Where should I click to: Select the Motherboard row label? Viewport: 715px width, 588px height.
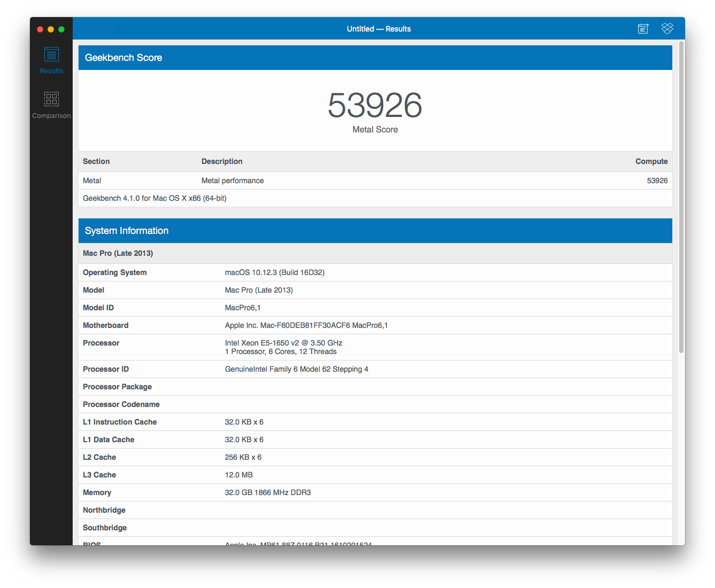coord(106,325)
